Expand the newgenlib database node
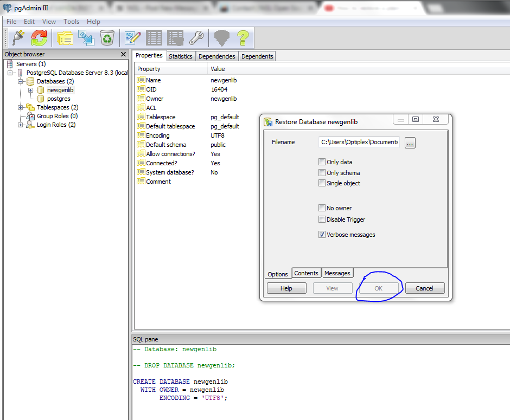 coord(31,90)
